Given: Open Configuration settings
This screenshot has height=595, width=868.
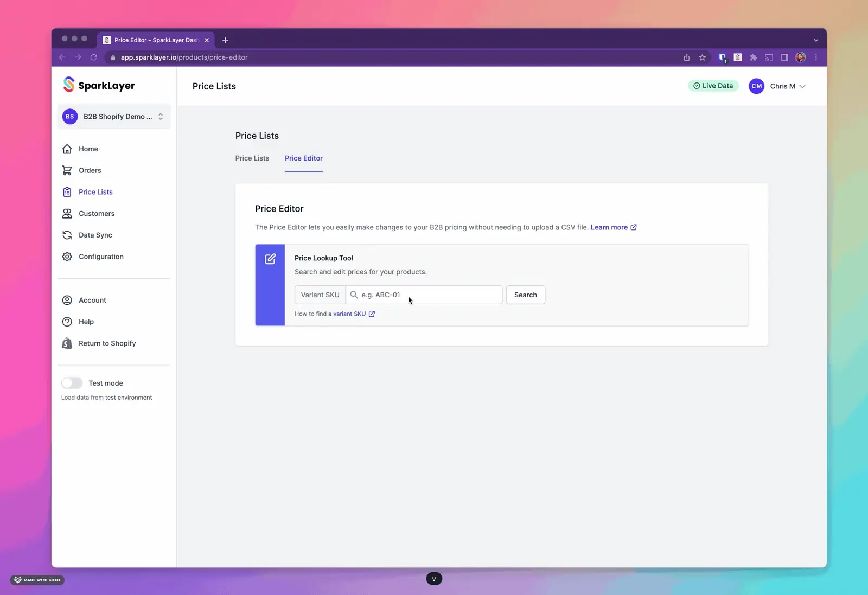Looking at the screenshot, I should pyautogui.click(x=101, y=257).
